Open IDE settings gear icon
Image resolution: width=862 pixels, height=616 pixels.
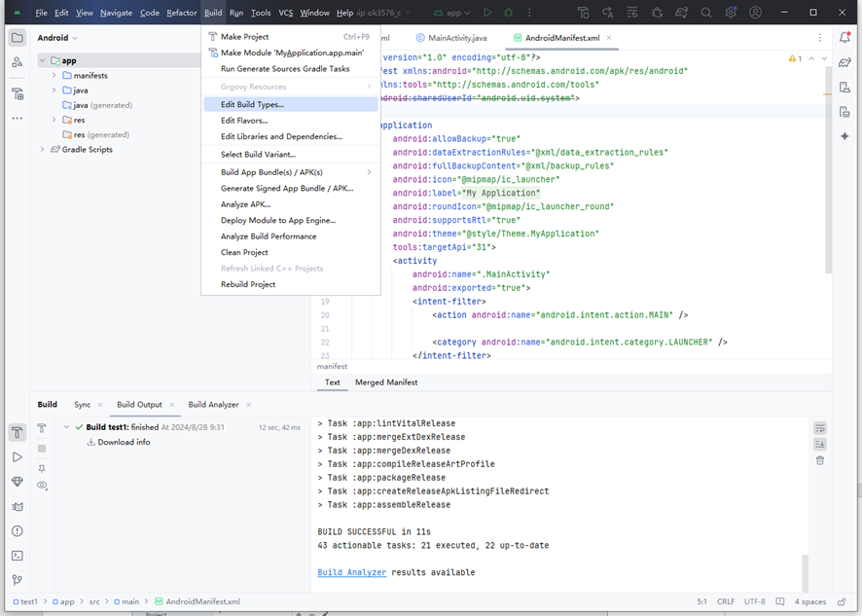click(x=731, y=13)
